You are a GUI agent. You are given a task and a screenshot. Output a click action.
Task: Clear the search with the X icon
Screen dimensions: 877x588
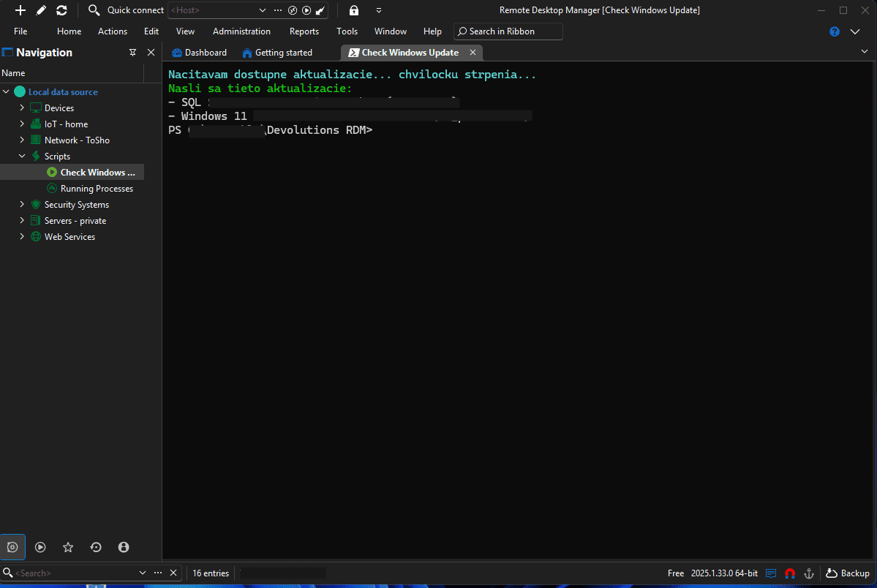tap(173, 573)
